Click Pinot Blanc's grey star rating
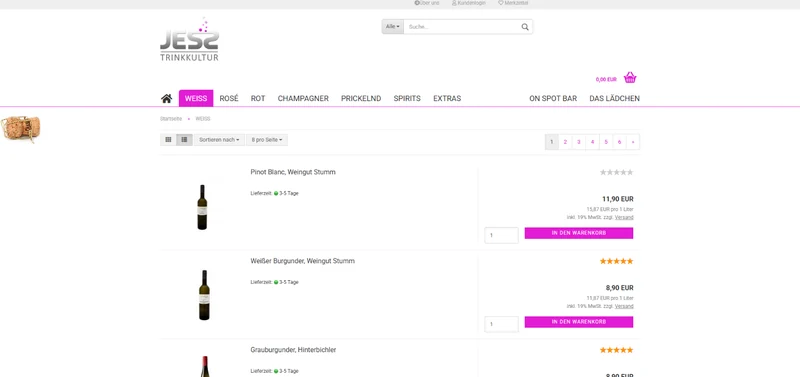The height and width of the screenshot is (377, 800). click(x=616, y=172)
